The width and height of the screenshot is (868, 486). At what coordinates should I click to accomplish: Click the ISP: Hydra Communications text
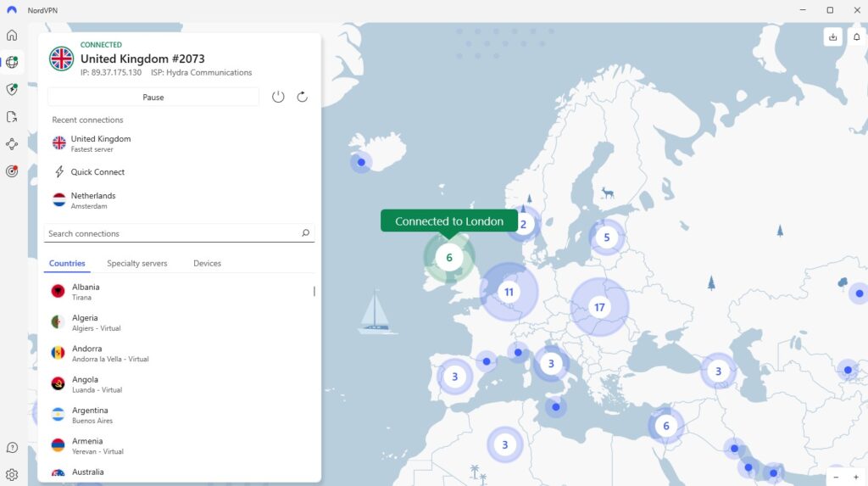[202, 73]
